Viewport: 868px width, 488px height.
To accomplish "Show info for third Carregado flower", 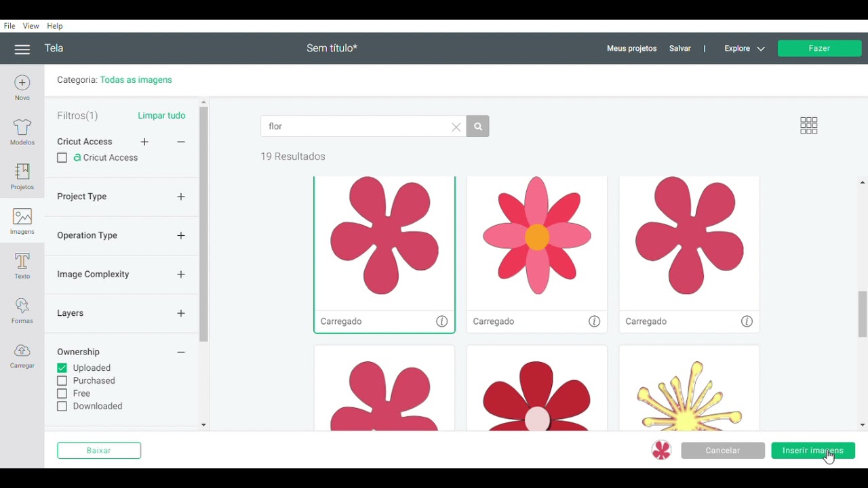I will (747, 321).
